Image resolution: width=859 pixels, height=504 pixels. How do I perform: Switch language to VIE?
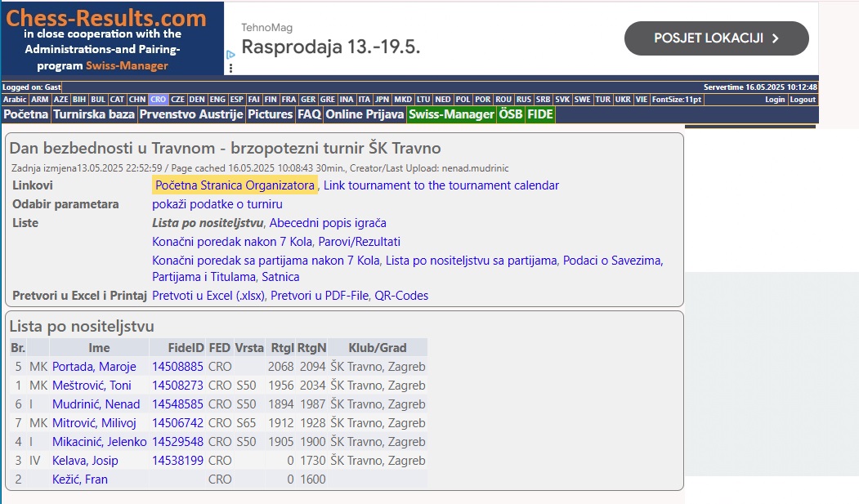pyautogui.click(x=642, y=100)
